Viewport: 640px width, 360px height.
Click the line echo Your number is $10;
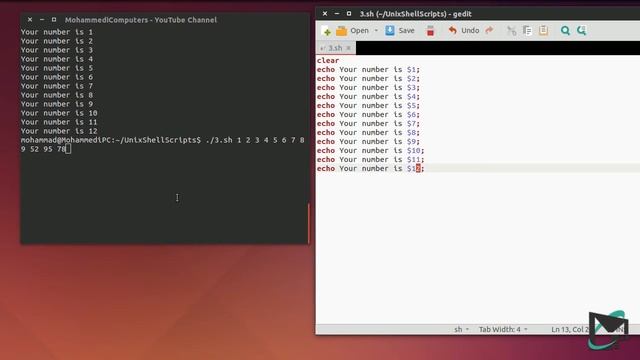click(x=371, y=150)
